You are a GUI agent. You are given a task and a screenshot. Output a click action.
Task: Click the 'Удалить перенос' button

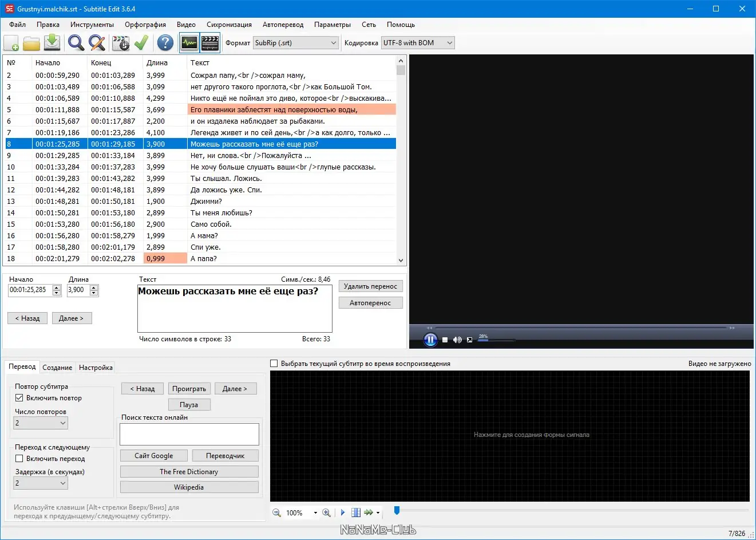(370, 286)
